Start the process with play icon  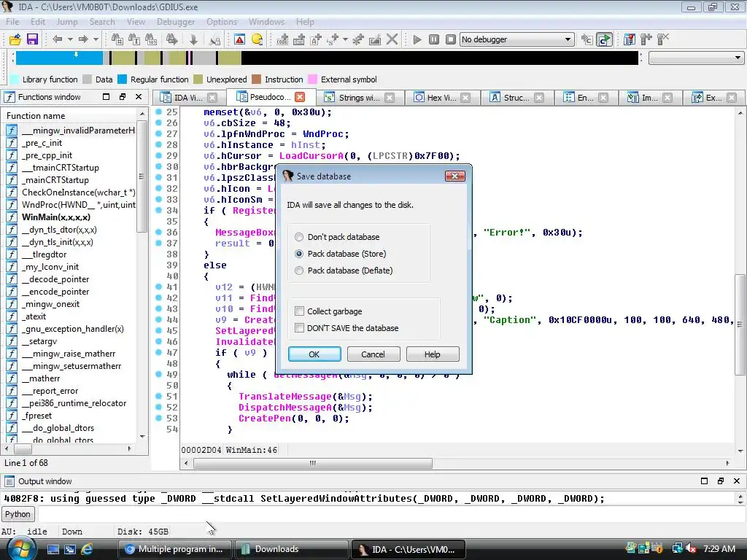(417, 39)
